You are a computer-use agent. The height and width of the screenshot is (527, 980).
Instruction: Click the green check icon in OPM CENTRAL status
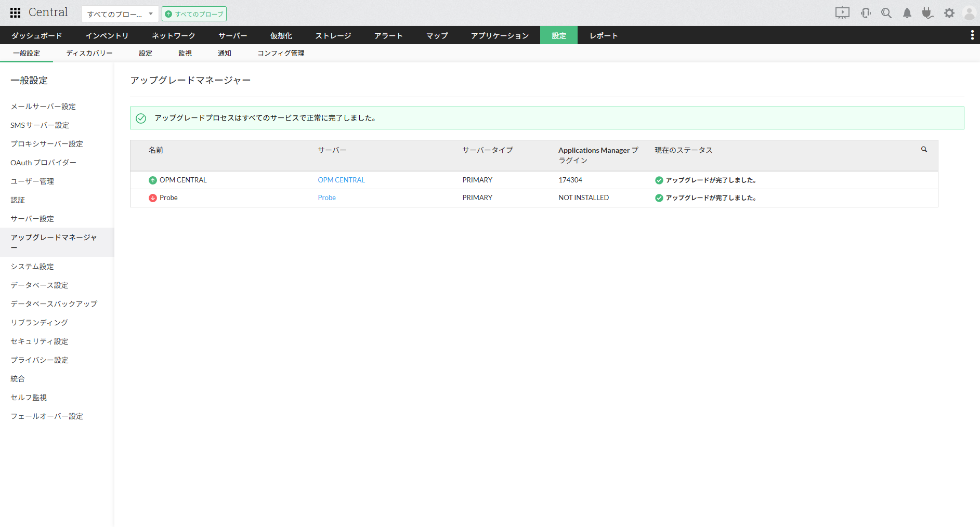659,180
